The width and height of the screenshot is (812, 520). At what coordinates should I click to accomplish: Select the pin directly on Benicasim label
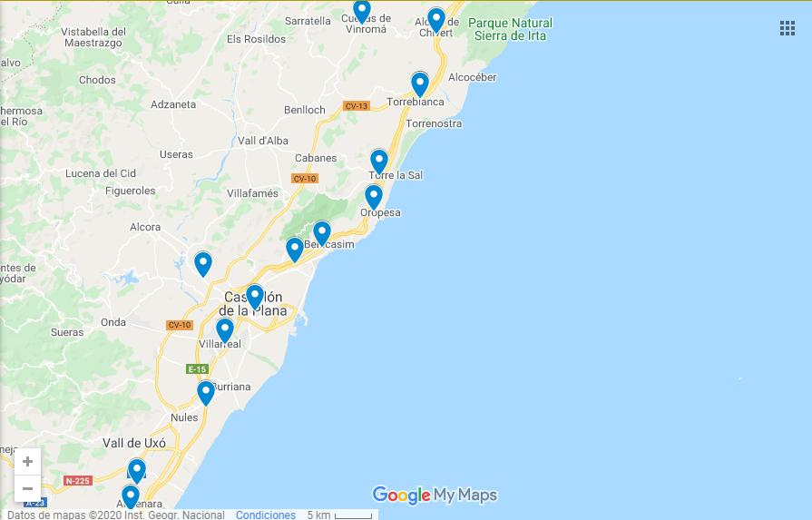[x=321, y=233]
